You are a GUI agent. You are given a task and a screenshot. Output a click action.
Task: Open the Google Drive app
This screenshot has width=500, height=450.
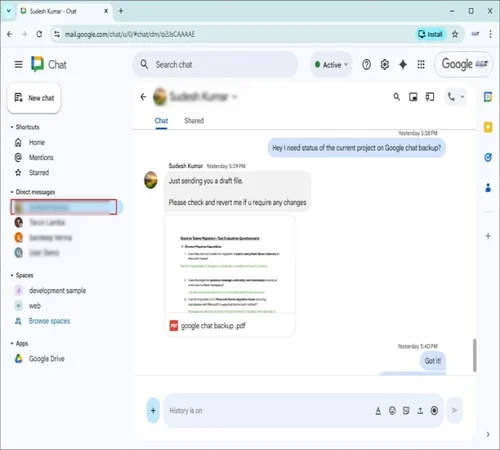tap(46, 359)
